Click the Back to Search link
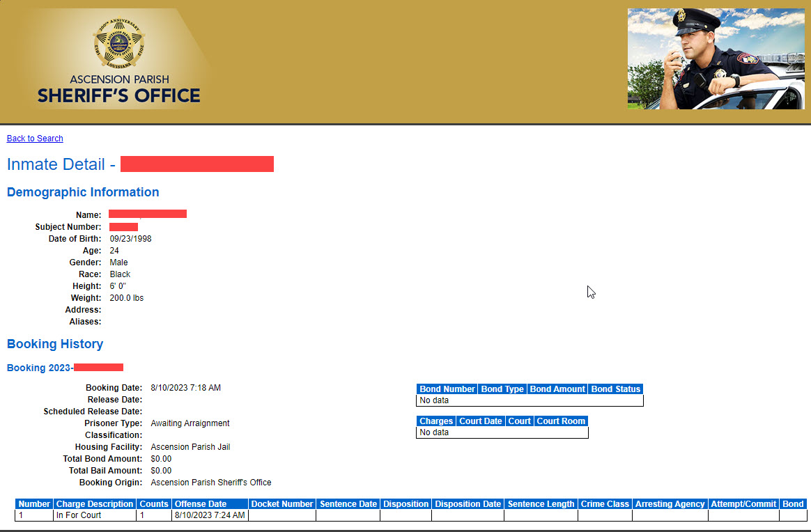The image size is (811, 532). (35, 139)
